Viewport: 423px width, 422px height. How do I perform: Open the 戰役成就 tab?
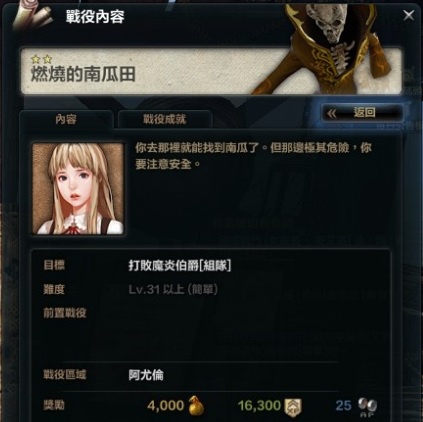165,119
